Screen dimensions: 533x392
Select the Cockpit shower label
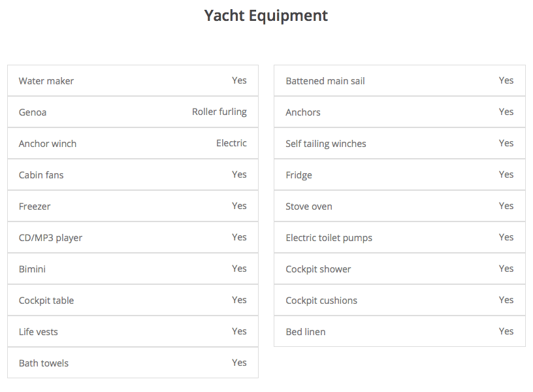(318, 269)
